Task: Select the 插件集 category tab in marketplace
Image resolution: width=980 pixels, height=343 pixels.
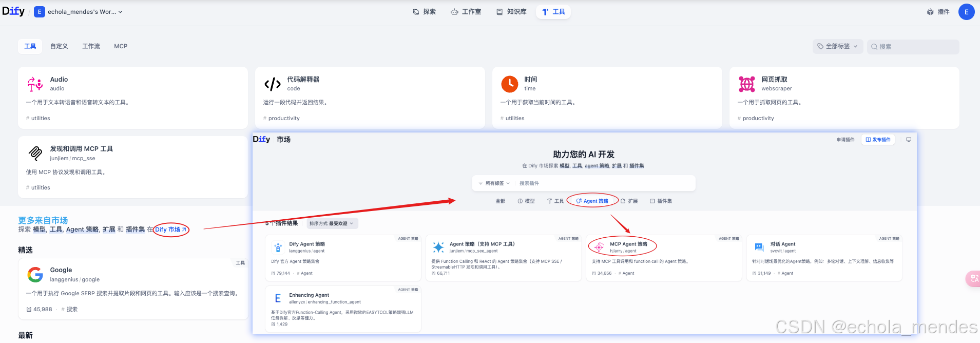Action: tap(661, 201)
